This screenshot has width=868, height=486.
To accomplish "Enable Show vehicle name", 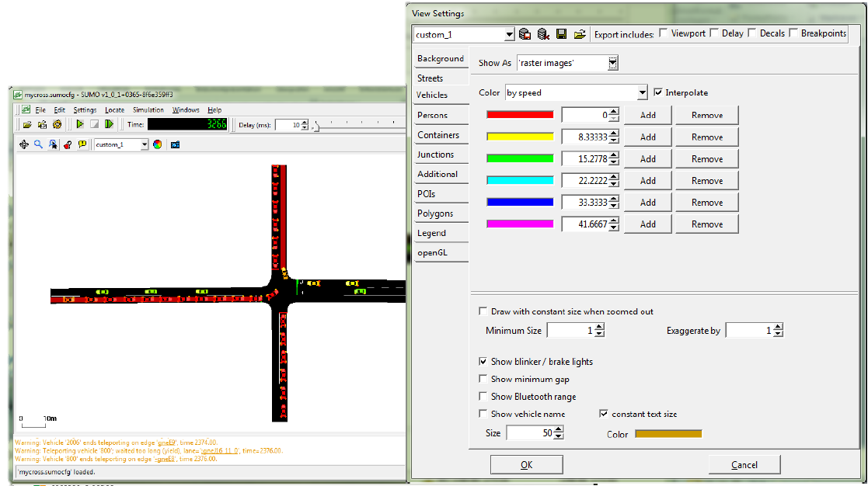I will point(483,414).
